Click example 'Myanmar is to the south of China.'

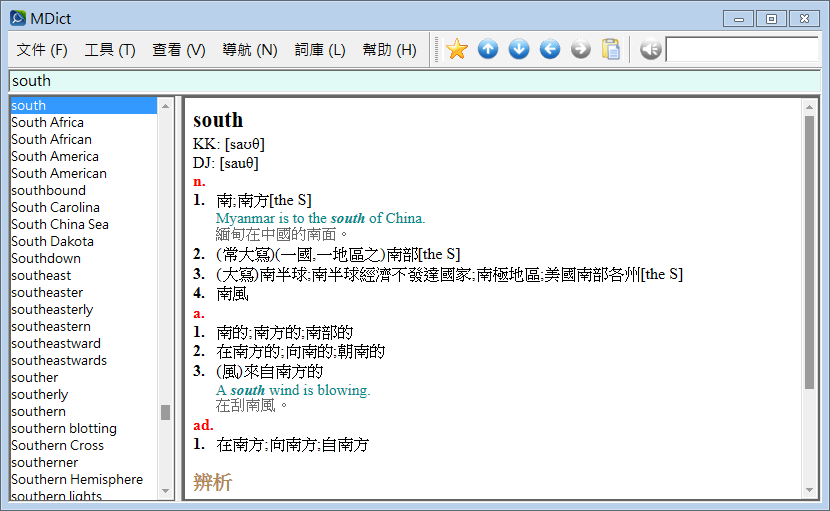coord(320,218)
